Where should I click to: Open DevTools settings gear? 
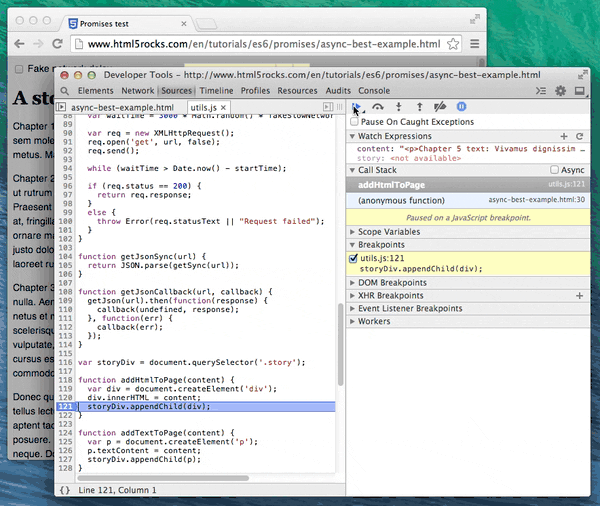pos(560,91)
